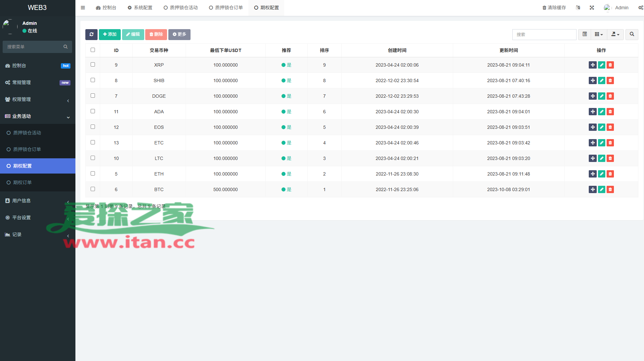The height and width of the screenshot is (361, 644).
Task: Open the export data dropdown
Action: click(x=615, y=34)
